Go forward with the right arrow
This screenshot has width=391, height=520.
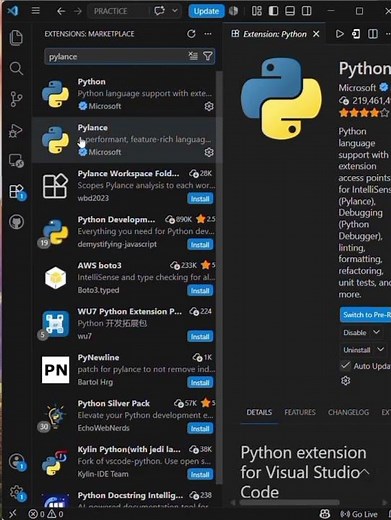coord(78,11)
